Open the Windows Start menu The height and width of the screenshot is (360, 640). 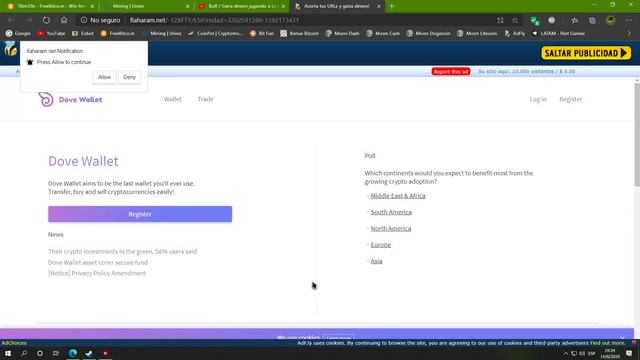click(8, 353)
